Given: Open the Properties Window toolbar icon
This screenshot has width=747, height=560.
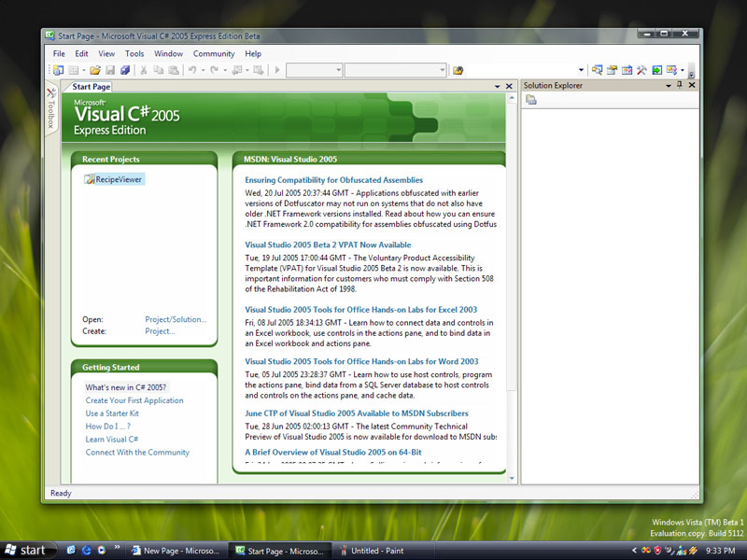Looking at the screenshot, I should tap(612, 71).
